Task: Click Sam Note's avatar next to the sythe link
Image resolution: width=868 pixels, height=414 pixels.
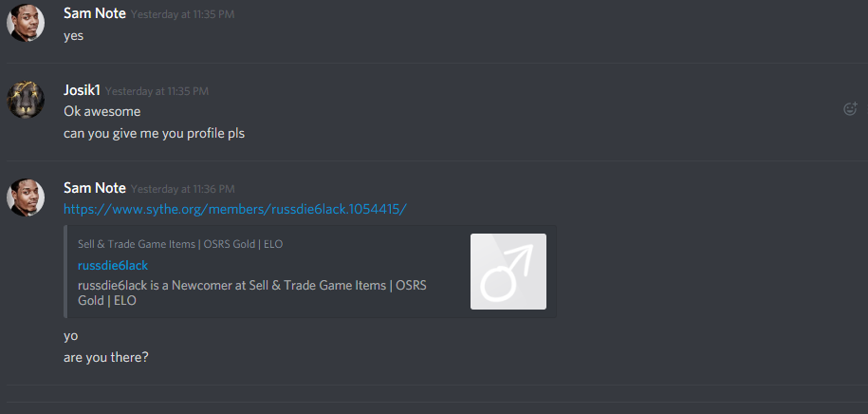Action: (x=26, y=198)
